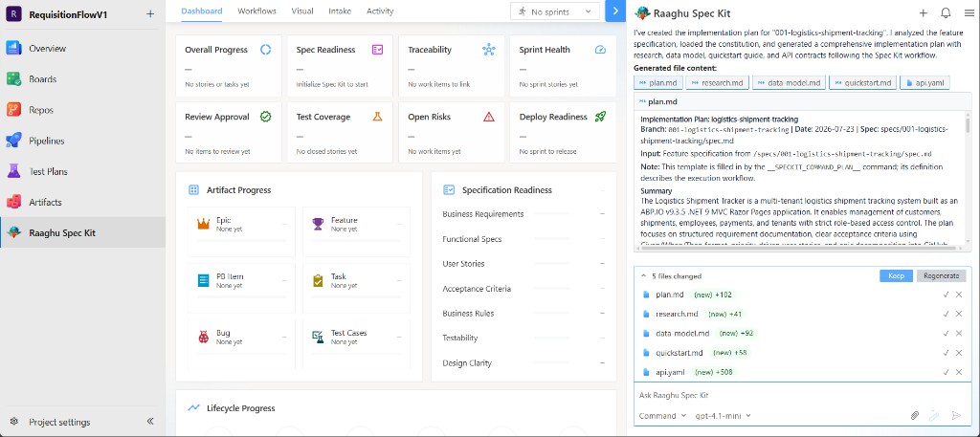Send message with the paper plane icon
This screenshot has height=437, width=980.
tap(956, 415)
